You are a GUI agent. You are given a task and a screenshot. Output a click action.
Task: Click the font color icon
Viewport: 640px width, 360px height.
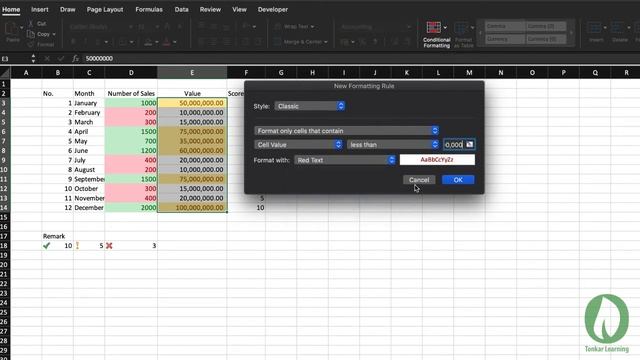166,42
